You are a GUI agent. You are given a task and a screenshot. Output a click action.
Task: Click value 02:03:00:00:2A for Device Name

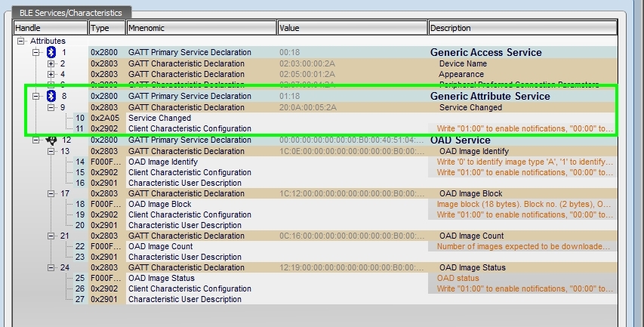[x=307, y=63]
